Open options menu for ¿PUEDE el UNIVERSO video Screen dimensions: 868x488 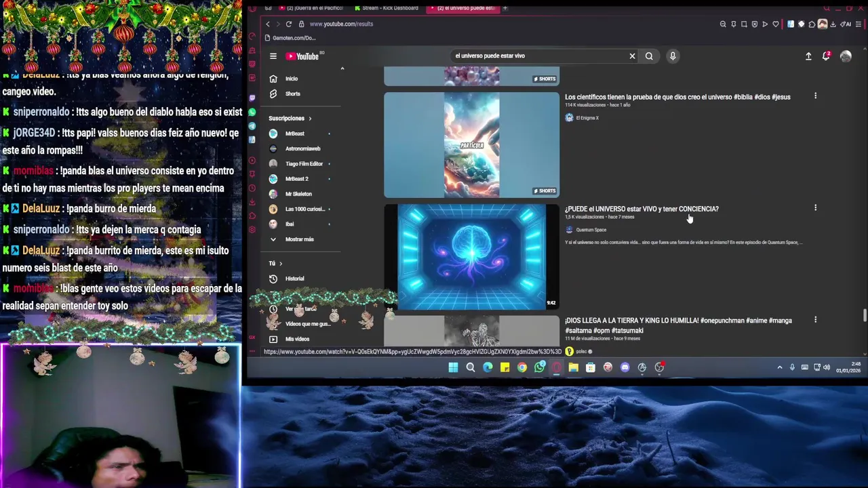(x=815, y=208)
